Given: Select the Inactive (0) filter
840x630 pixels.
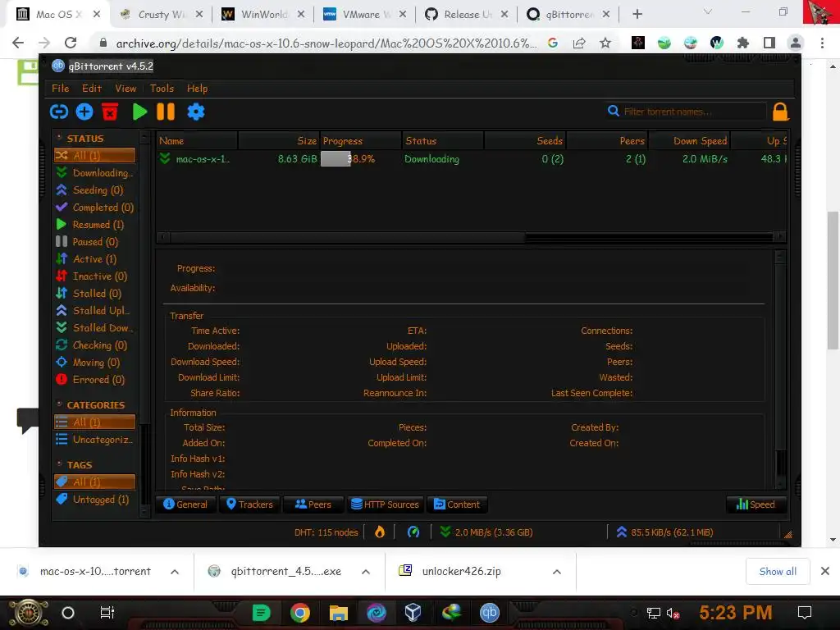Looking at the screenshot, I should (95, 276).
